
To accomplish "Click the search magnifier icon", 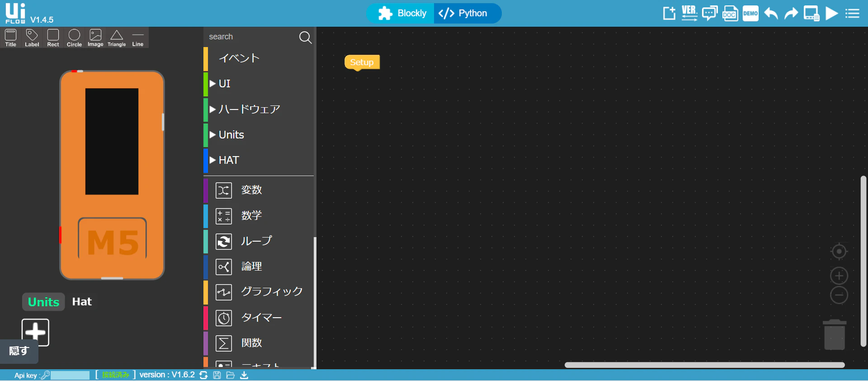I will 306,37.
